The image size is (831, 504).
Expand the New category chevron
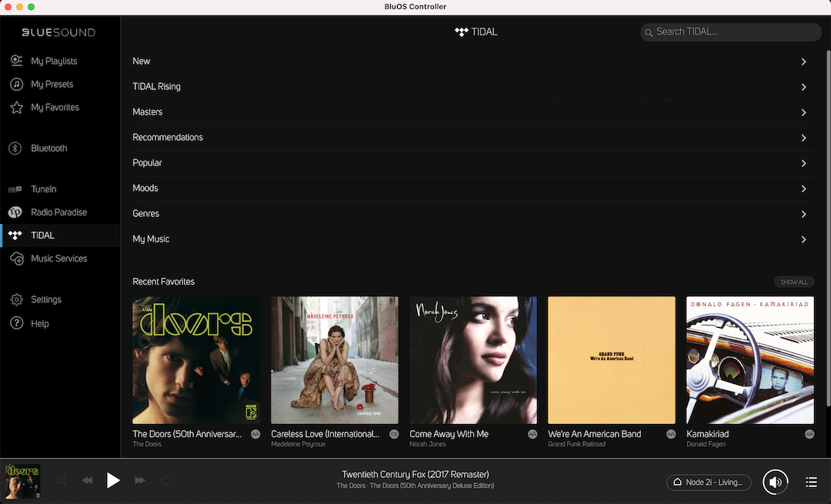click(x=803, y=62)
